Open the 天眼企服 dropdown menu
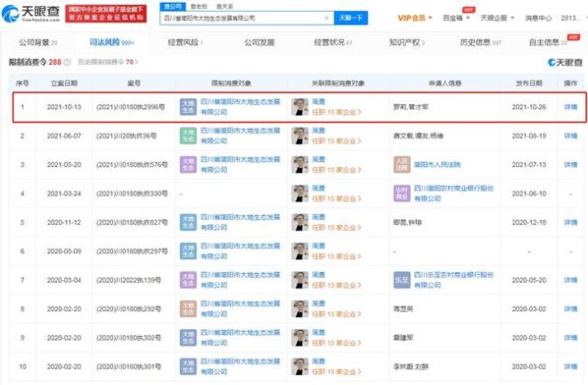This screenshot has width=588, height=385. point(498,18)
